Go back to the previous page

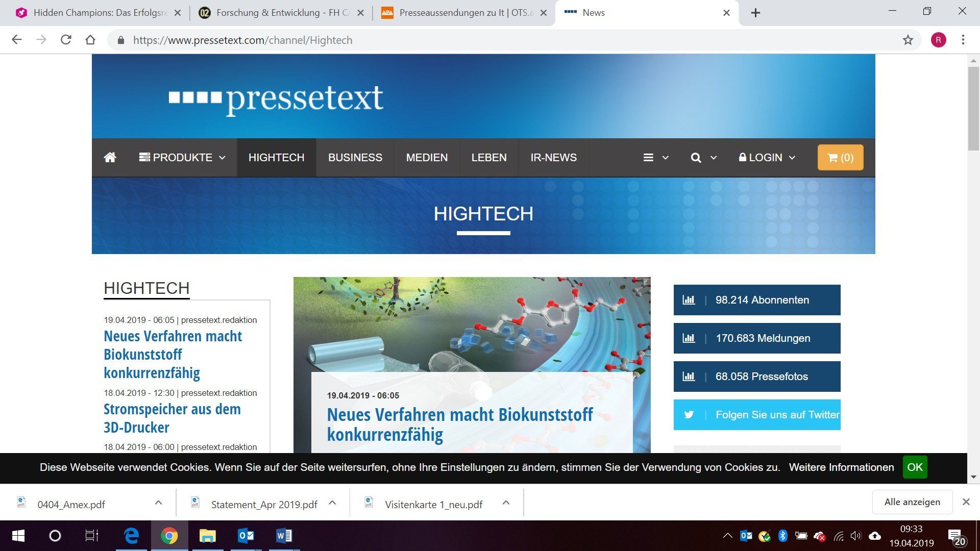tap(17, 40)
